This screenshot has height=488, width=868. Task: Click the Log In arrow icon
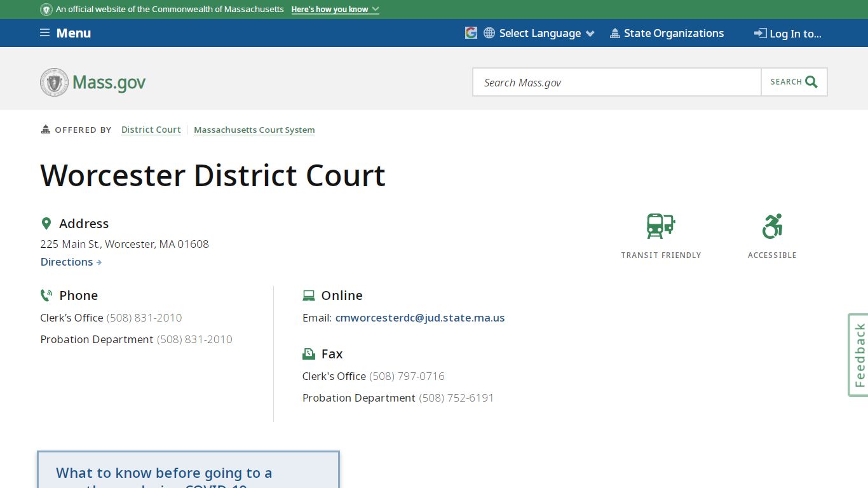(x=760, y=33)
